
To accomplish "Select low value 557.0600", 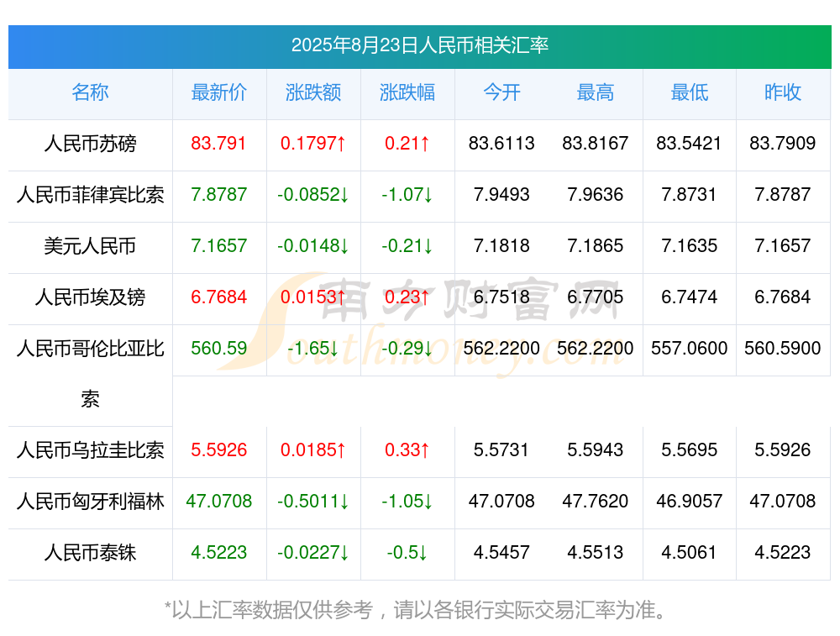I will 689,349.
